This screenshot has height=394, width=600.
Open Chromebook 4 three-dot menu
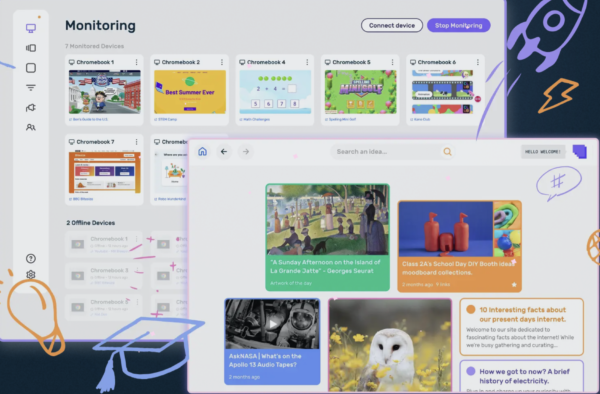tap(307, 62)
